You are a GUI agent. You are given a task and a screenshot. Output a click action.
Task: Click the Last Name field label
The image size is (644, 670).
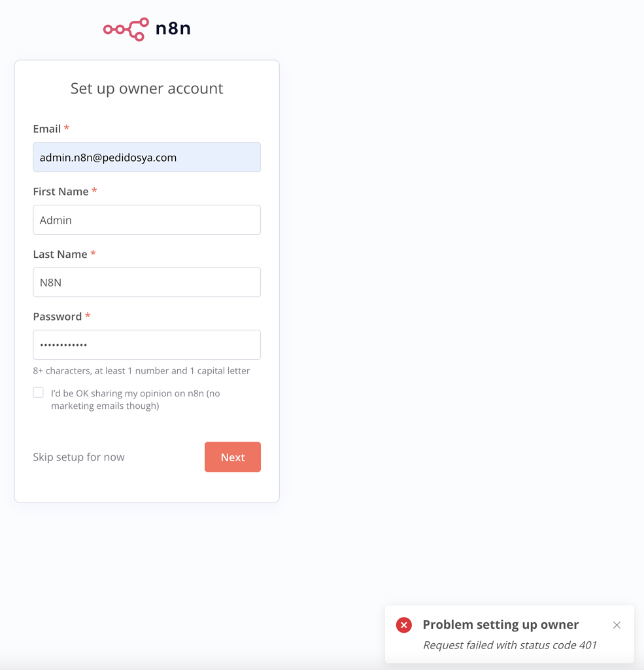[60, 254]
